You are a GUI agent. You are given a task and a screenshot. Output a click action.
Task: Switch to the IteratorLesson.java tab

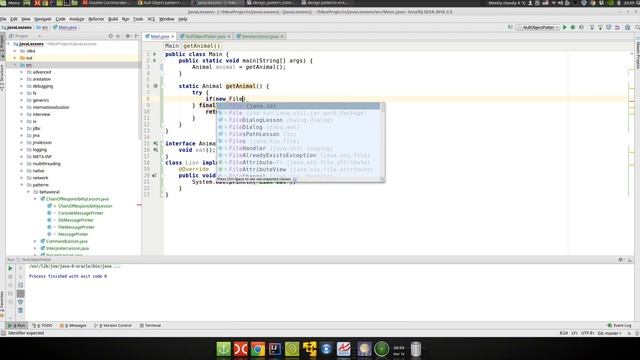click(260, 36)
